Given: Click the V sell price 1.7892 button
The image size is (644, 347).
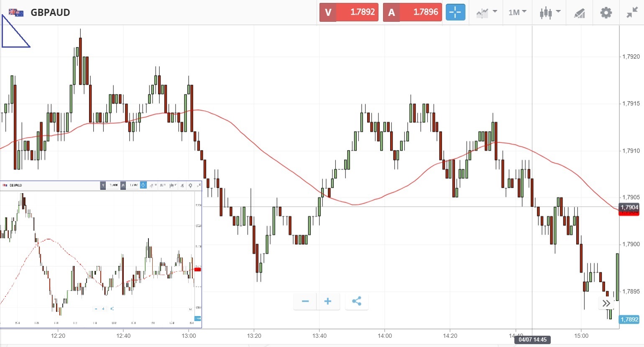Looking at the screenshot, I should click(349, 13).
